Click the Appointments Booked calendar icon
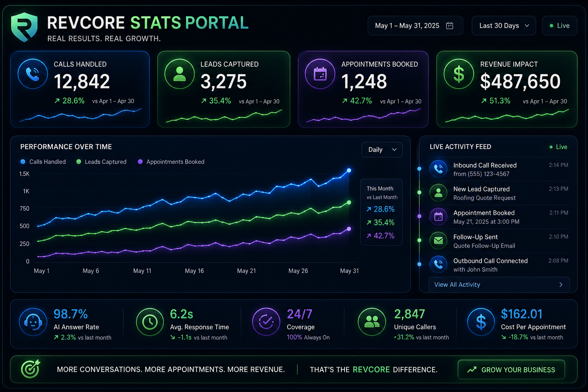The height and width of the screenshot is (392, 588). pyautogui.click(x=320, y=74)
